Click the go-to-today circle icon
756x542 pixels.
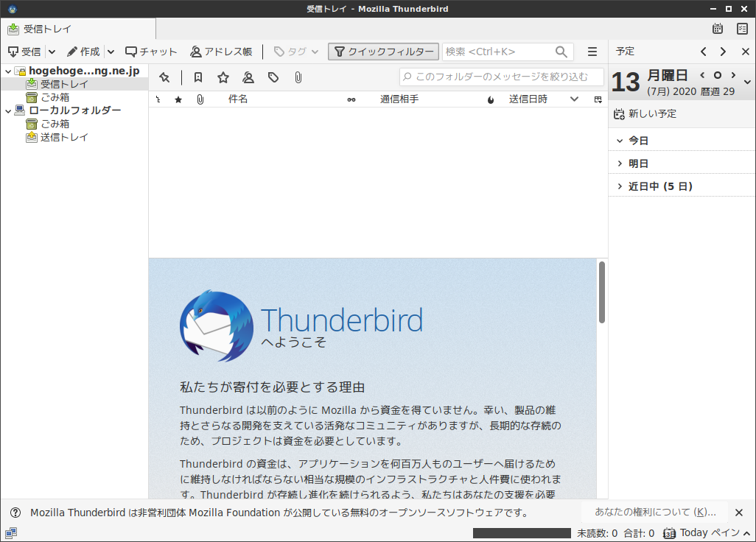click(x=718, y=75)
